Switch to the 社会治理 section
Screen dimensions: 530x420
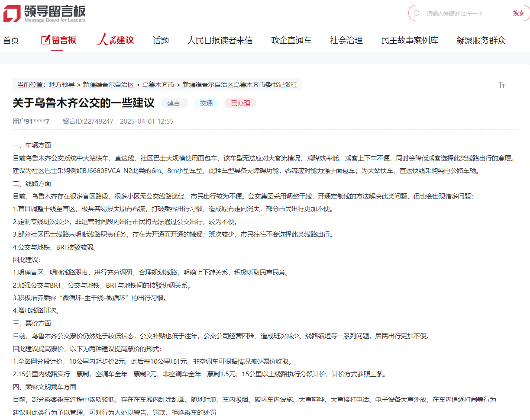coord(346,41)
